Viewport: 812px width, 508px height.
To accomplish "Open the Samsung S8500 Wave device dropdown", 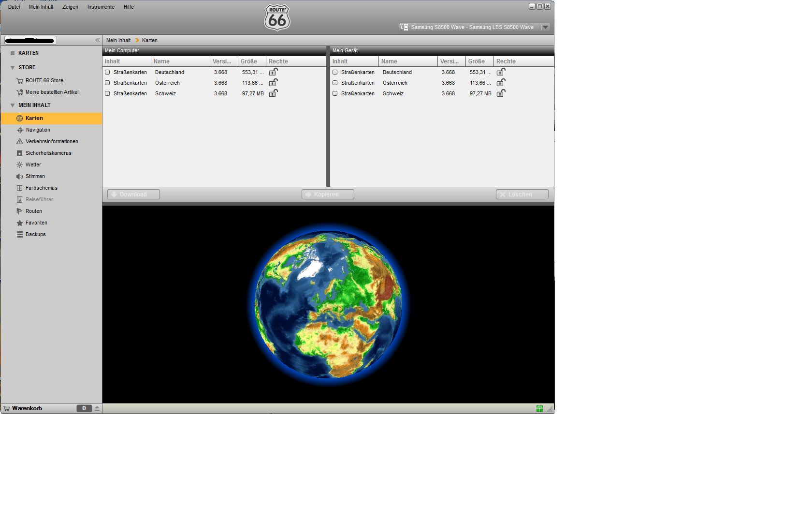I will point(546,28).
